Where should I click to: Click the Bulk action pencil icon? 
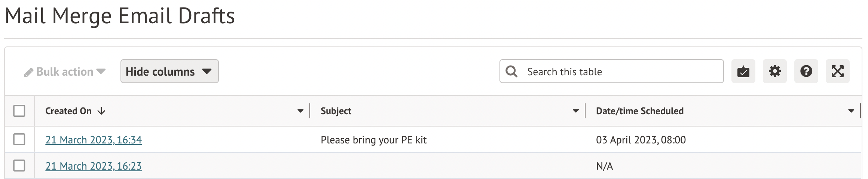point(29,72)
